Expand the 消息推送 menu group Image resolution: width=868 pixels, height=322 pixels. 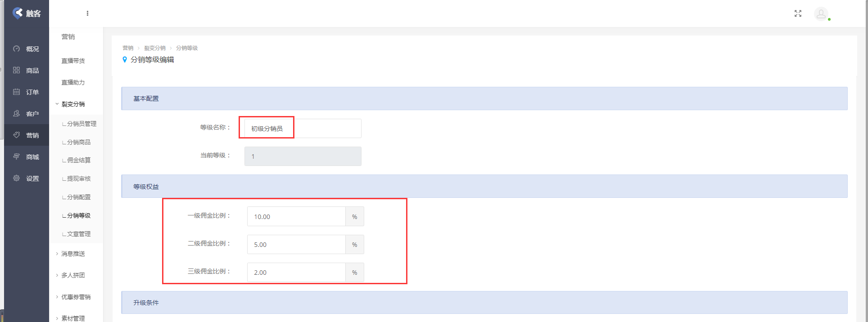coord(72,254)
